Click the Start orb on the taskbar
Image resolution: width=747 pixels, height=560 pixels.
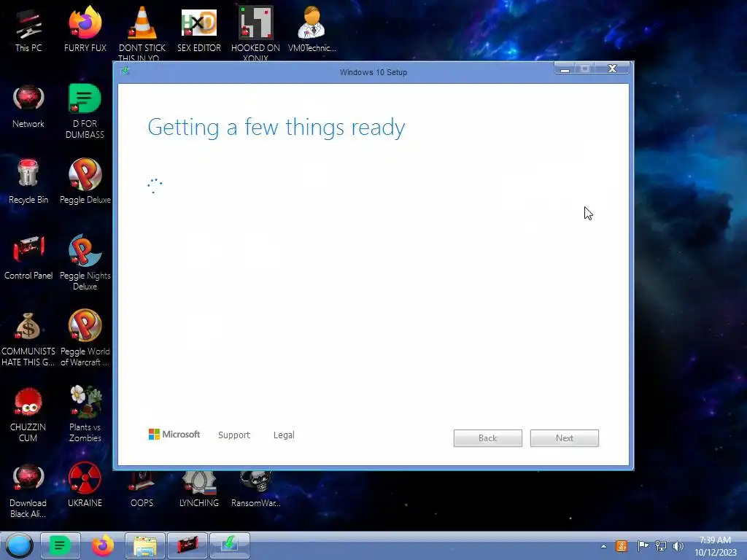click(x=19, y=545)
